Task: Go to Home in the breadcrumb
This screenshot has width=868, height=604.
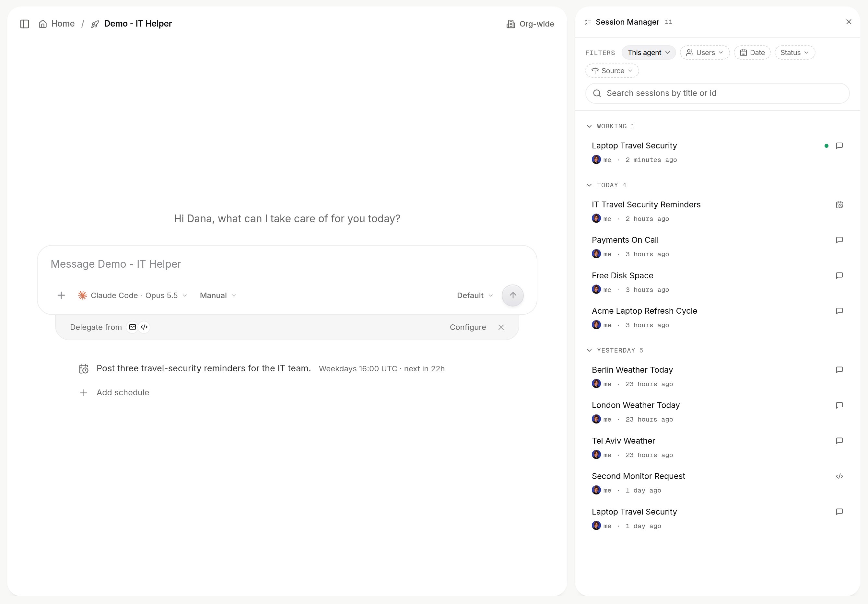Action: coord(57,24)
